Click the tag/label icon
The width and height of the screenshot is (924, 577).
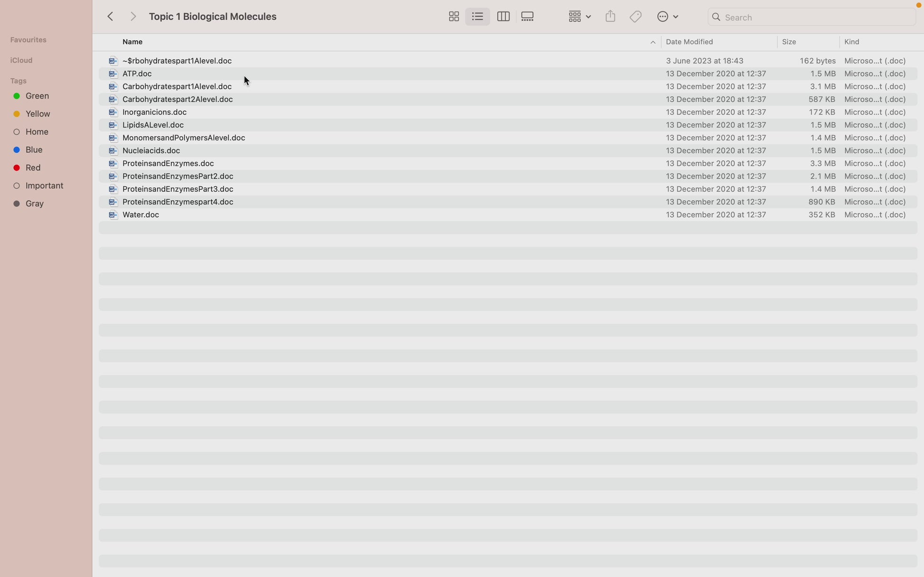tap(635, 17)
